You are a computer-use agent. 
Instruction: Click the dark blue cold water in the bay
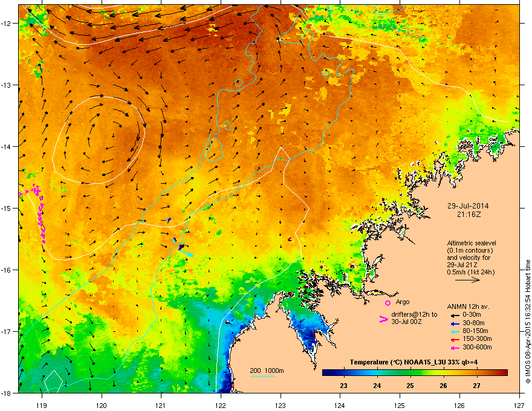point(310,337)
